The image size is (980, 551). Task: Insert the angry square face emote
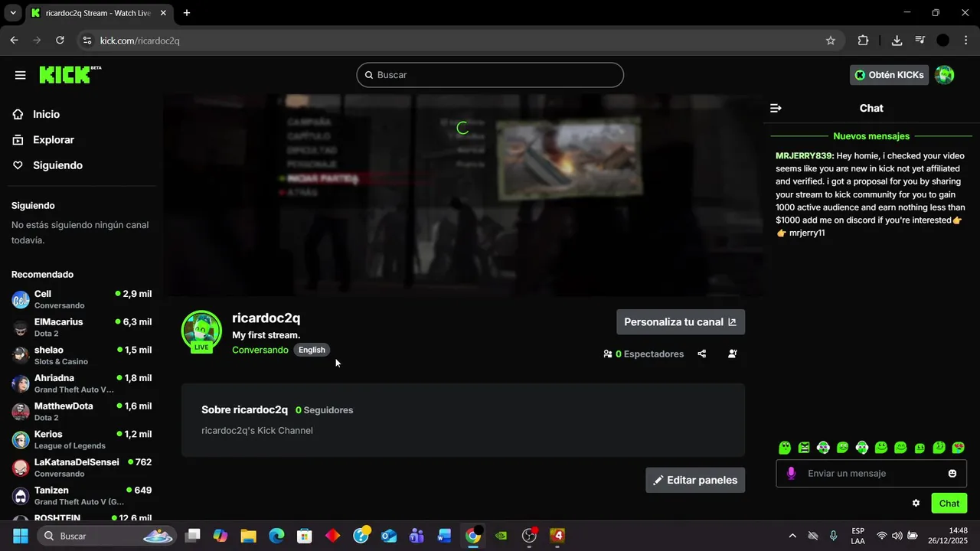[x=804, y=448]
